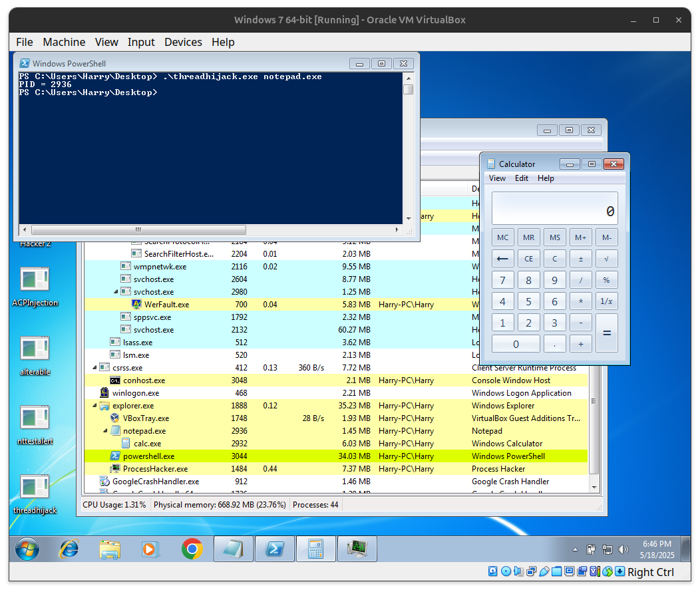
Task: Collapse the notepad.exe process tree
Action: coord(105,431)
